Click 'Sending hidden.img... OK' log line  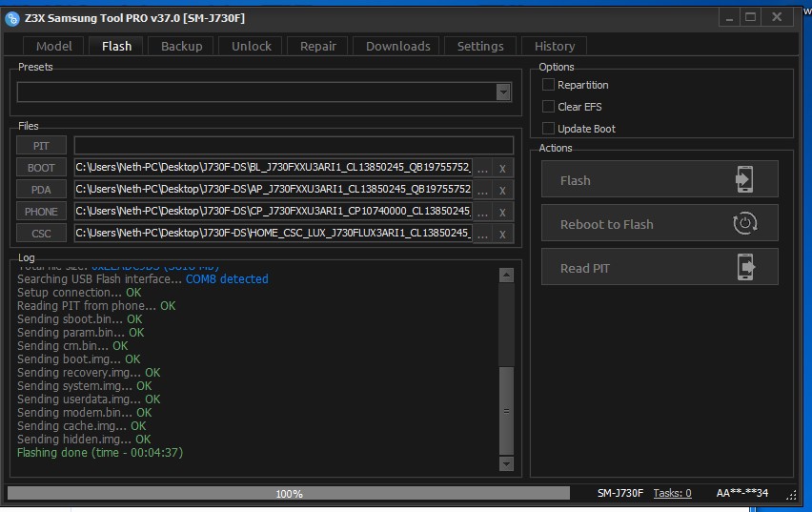click(84, 440)
